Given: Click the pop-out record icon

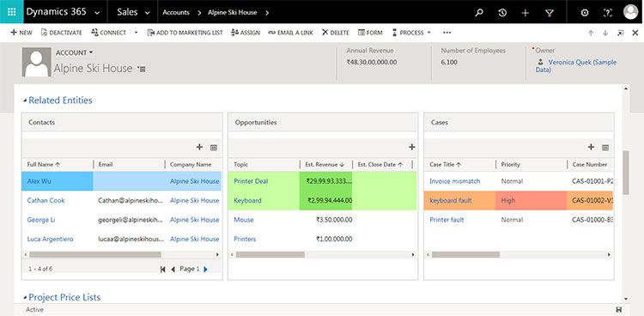Looking at the screenshot, I should pyautogui.click(x=620, y=33).
